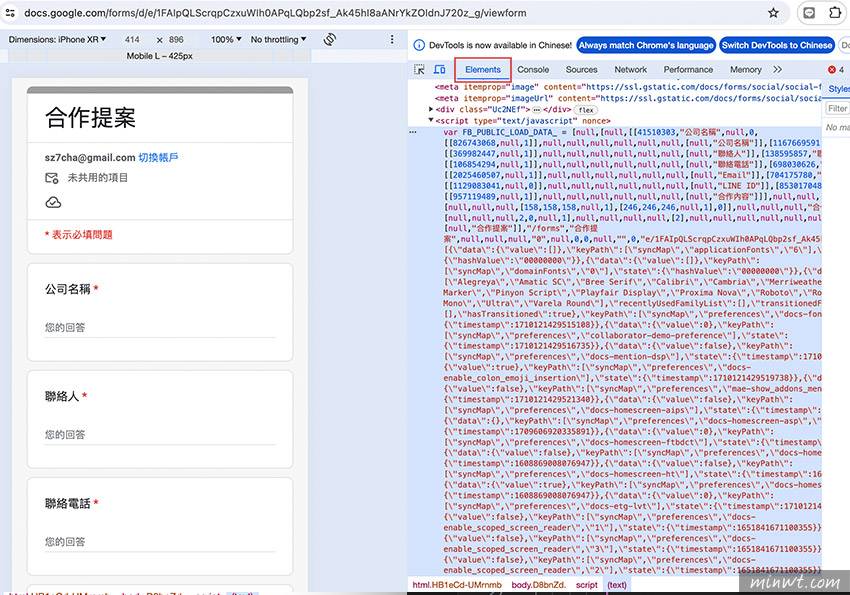Open the Elements tab

pyautogui.click(x=482, y=69)
